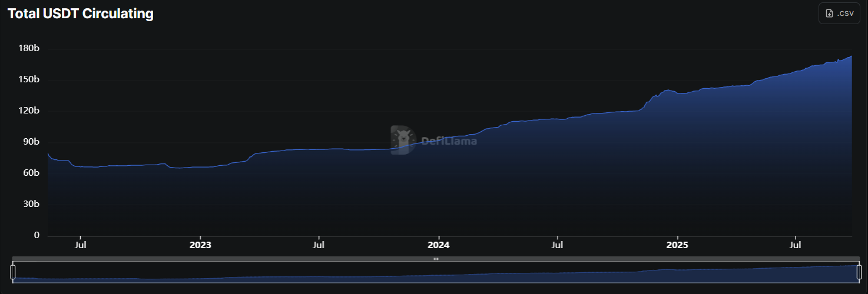This screenshot has height=294, width=868.
Task: Click the Jul label between 2024 and 2025
Action: coord(558,244)
